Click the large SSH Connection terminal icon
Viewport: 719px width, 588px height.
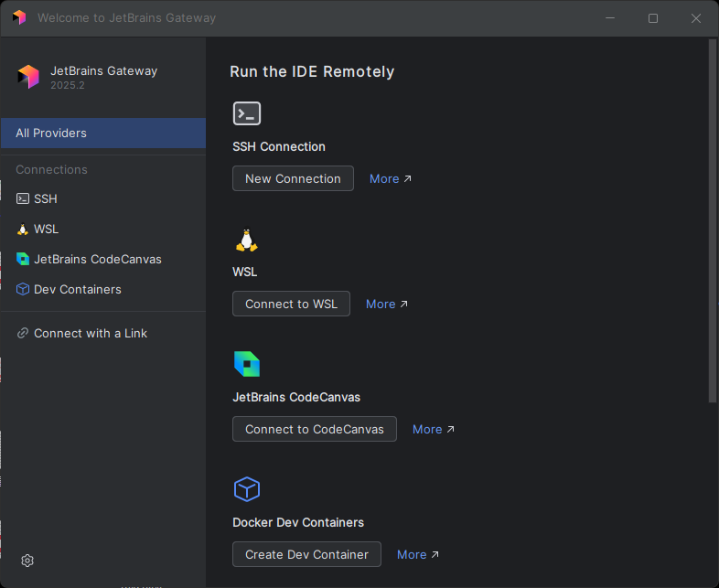[x=247, y=113]
